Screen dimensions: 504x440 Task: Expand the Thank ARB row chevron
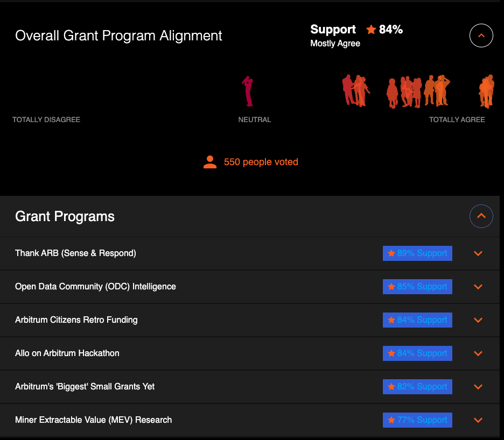(x=478, y=253)
